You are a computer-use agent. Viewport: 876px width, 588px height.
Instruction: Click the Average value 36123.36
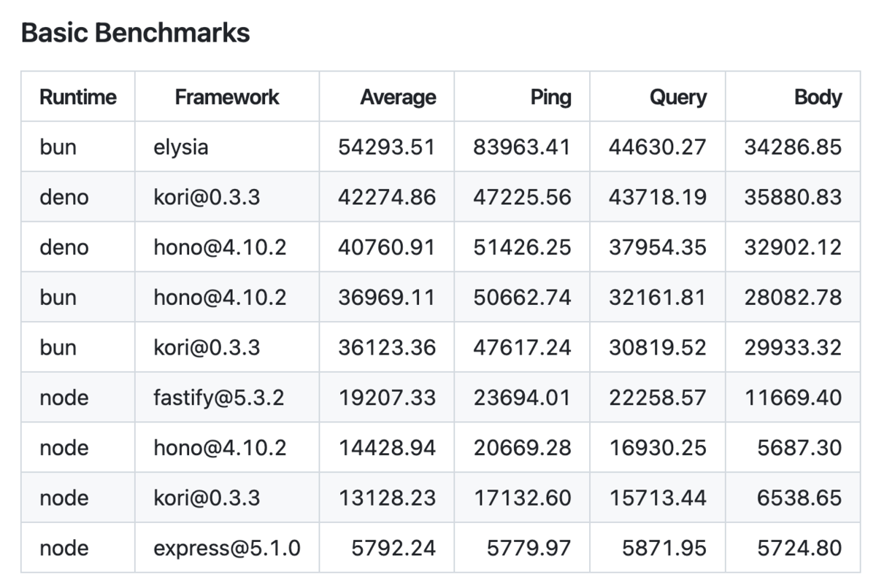[387, 347]
